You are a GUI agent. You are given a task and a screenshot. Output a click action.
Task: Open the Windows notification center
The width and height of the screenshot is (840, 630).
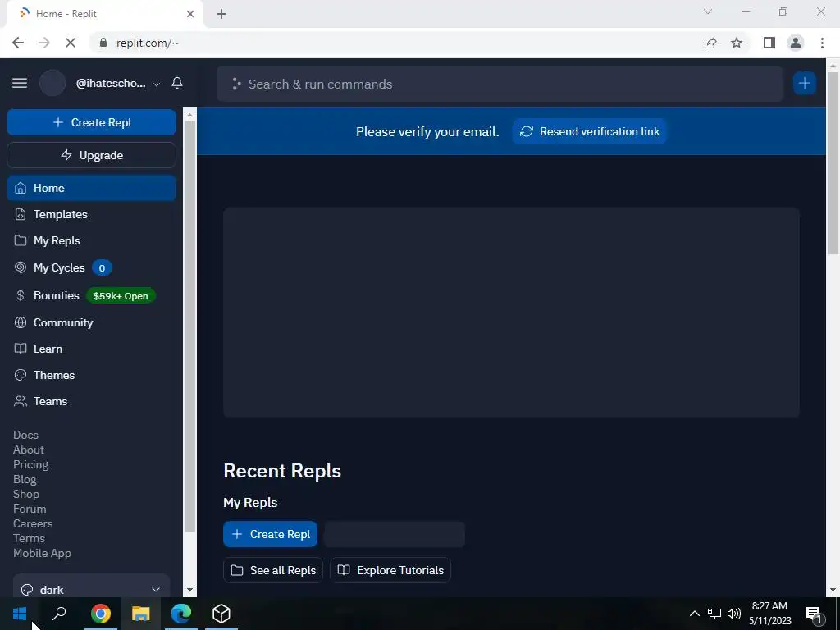pyautogui.click(x=814, y=614)
